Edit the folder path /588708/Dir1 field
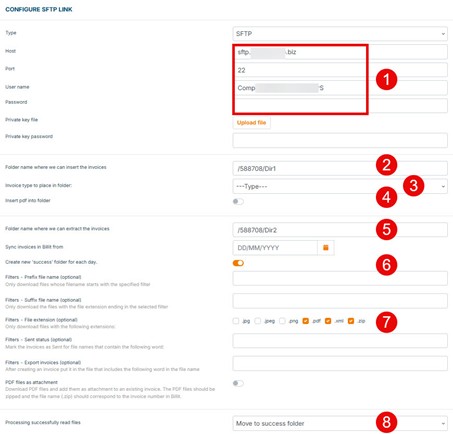This screenshot has height=434, width=453. (340, 168)
